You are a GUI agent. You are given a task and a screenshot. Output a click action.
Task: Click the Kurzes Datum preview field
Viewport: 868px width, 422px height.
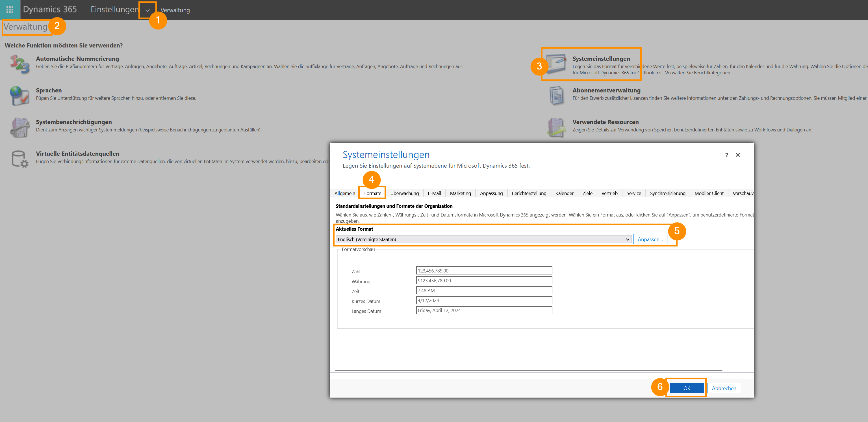pyautogui.click(x=484, y=300)
